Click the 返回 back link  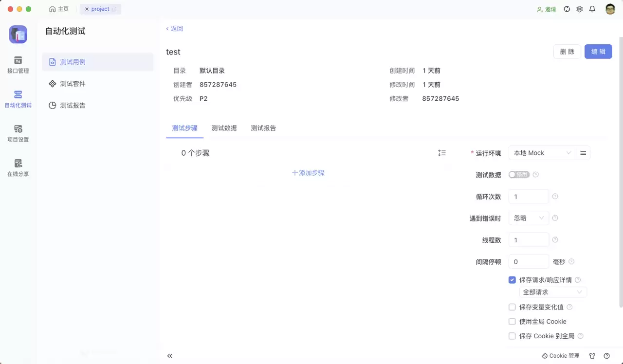click(x=174, y=29)
